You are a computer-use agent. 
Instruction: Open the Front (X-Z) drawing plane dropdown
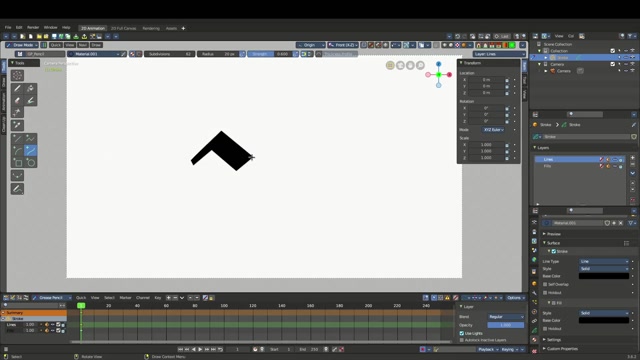pos(343,45)
